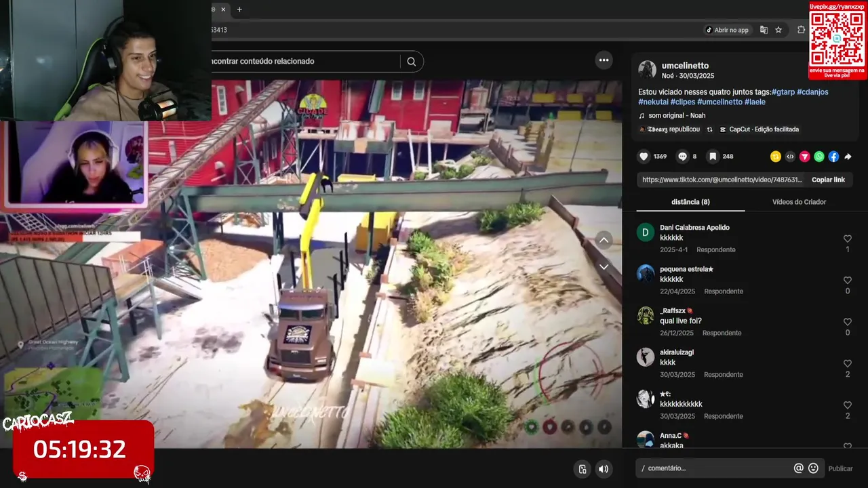This screenshot has width=868, height=488.
Task: Open more share options arrow
Action: (848, 157)
